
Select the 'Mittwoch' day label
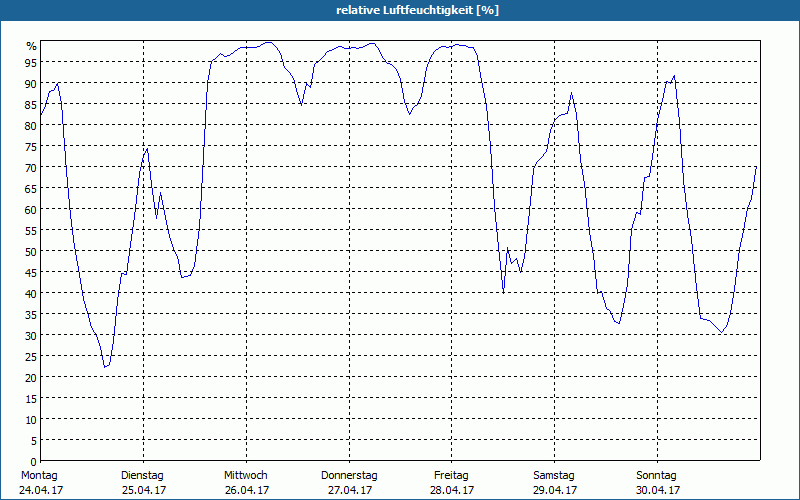click(x=246, y=476)
